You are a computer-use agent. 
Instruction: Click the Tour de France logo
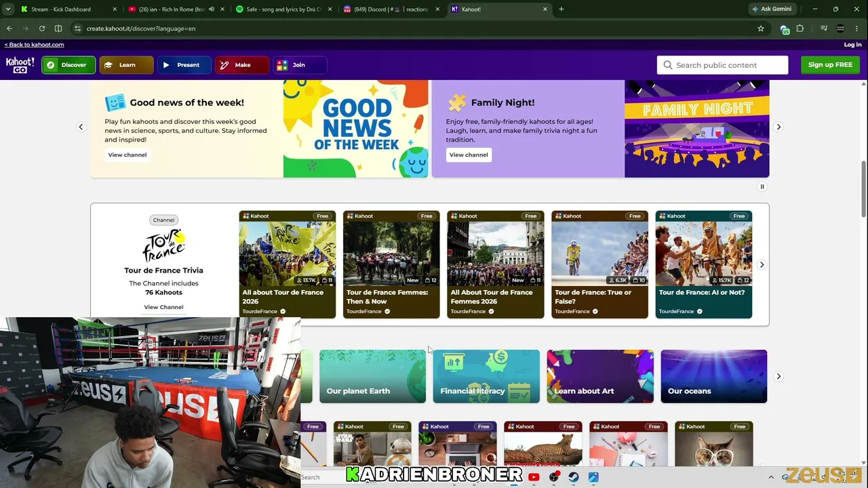tap(163, 245)
